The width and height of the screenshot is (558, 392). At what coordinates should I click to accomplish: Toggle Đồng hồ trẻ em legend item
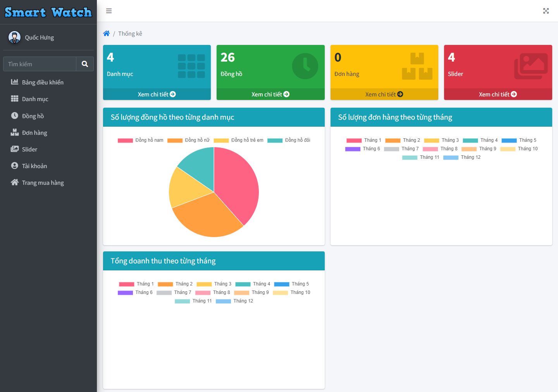point(238,140)
